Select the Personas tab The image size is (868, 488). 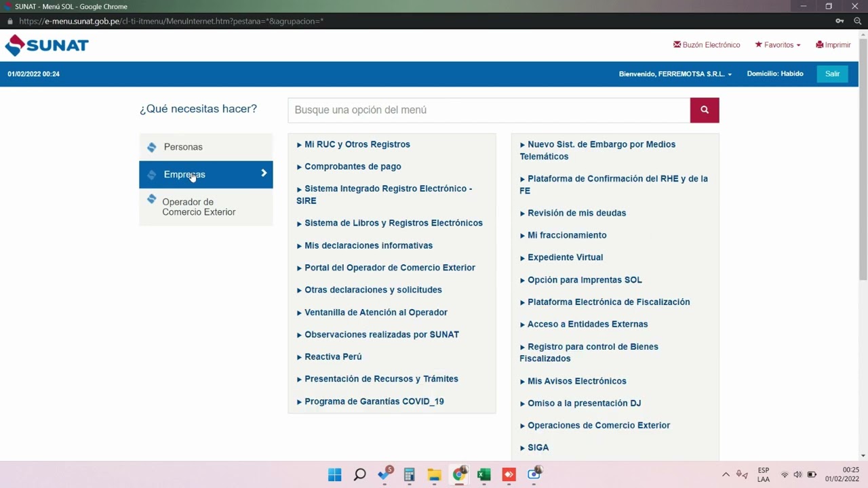(206, 147)
